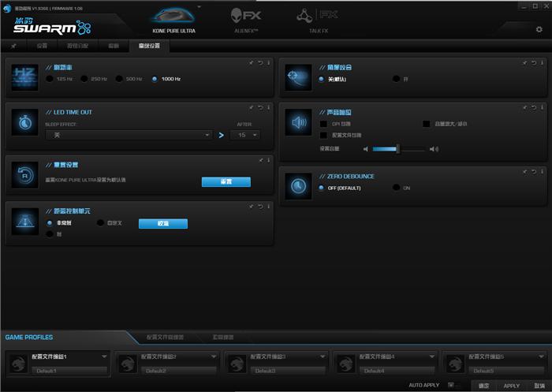The height and width of the screenshot is (392, 552).
Task: Open the GAME PROFILES tab
Action: pos(29,337)
